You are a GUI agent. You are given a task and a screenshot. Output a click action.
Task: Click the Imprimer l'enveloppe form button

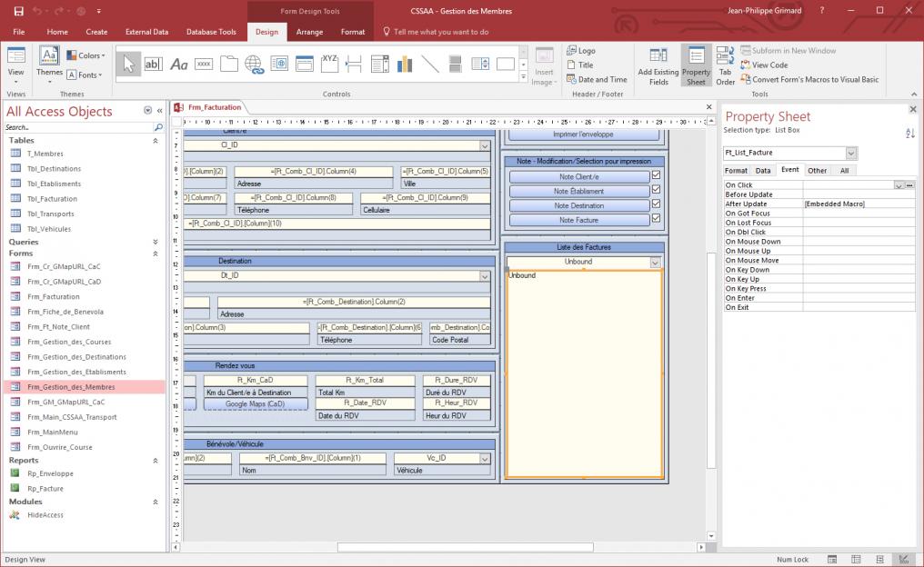pyautogui.click(x=583, y=134)
